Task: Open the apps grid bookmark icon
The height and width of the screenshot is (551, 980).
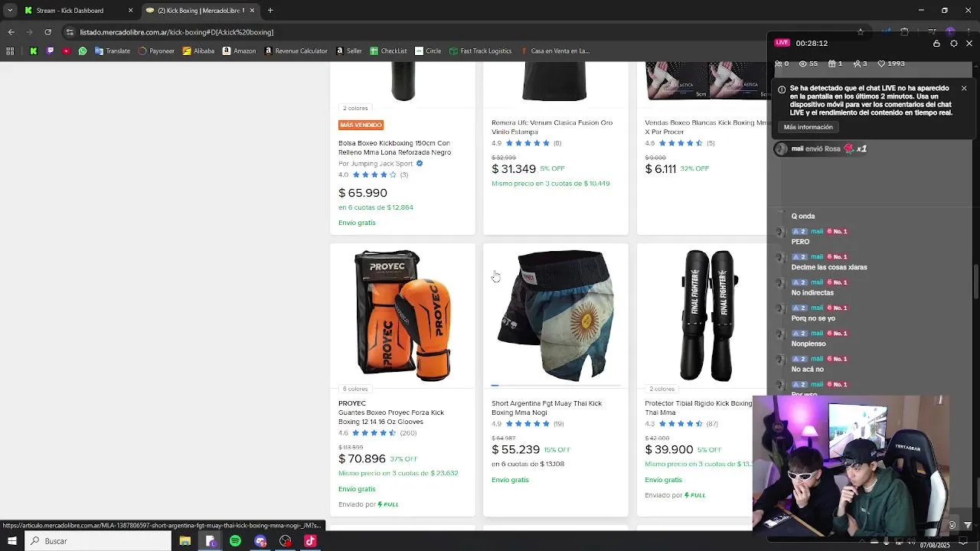Action: coord(10,51)
